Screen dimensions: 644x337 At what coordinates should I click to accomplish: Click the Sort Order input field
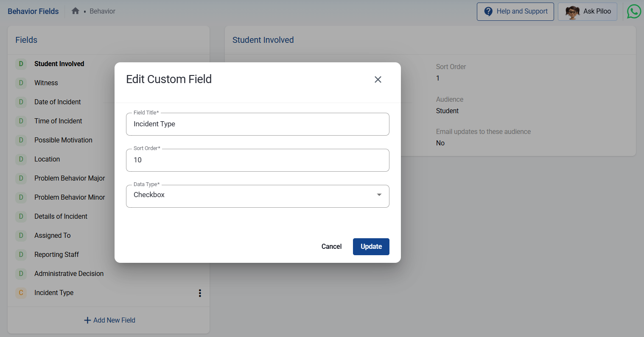pyautogui.click(x=257, y=160)
